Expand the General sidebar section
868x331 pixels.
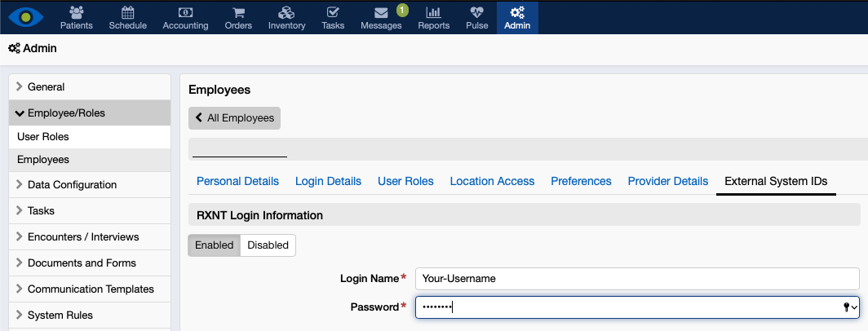[46, 86]
